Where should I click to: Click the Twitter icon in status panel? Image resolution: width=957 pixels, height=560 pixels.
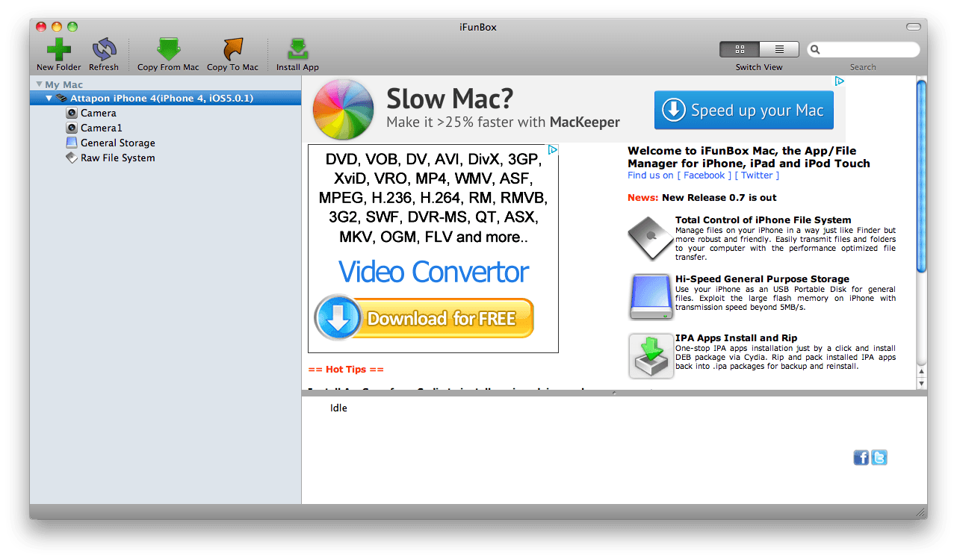pos(879,458)
